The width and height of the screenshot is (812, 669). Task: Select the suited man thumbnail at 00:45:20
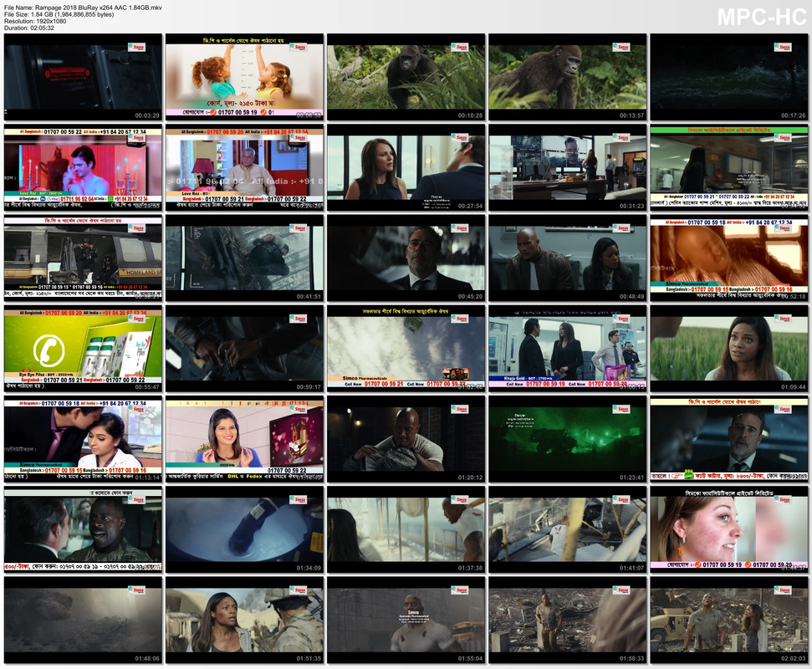point(406,258)
